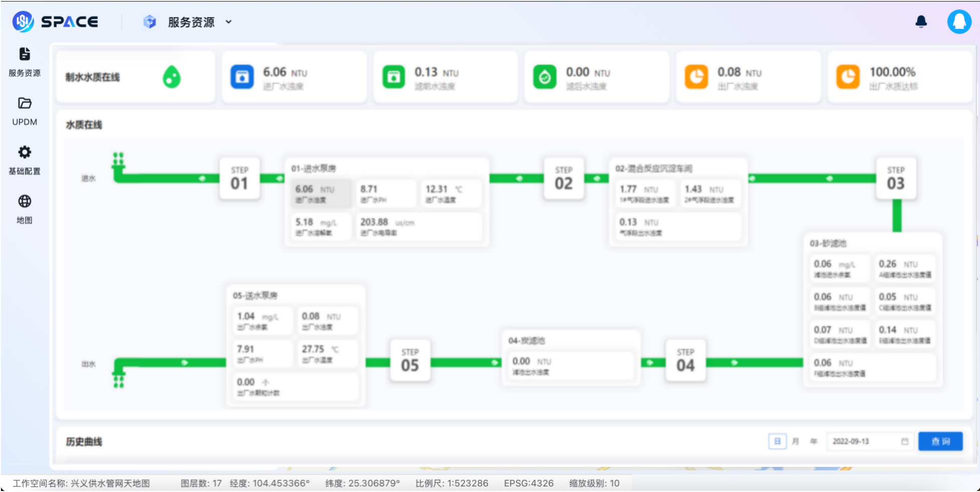Select the STEP 01 node

[x=239, y=179]
